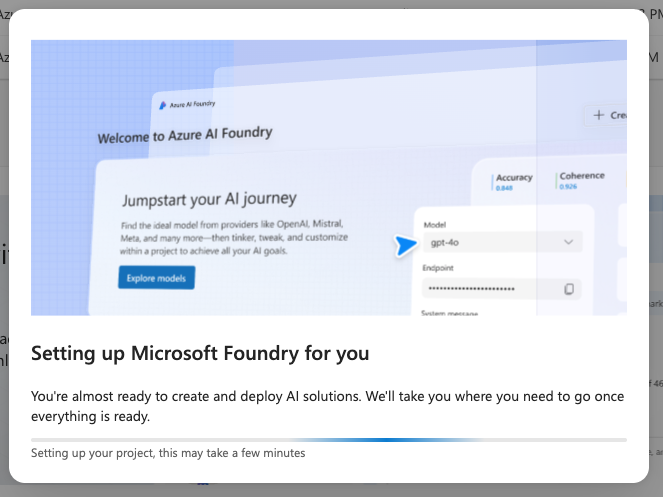This screenshot has height=497, width=663.
Task: Click the Azure AI Foundry welcome illustration
Action: point(329,178)
